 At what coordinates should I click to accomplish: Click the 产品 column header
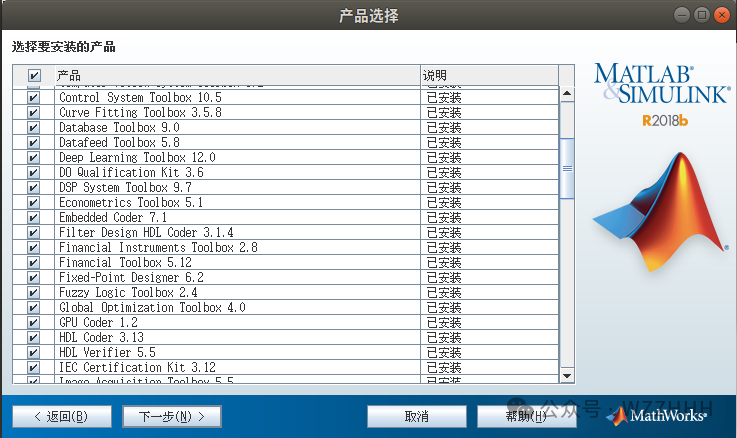click(x=237, y=75)
